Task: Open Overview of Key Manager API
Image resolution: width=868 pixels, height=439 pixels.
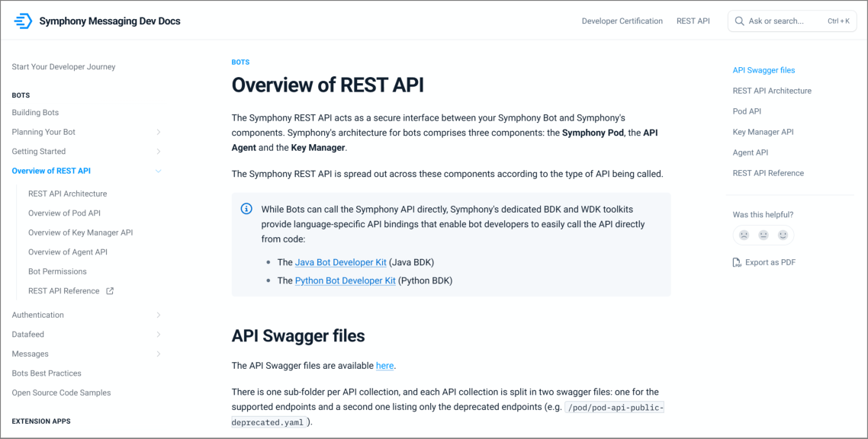Action: point(81,232)
